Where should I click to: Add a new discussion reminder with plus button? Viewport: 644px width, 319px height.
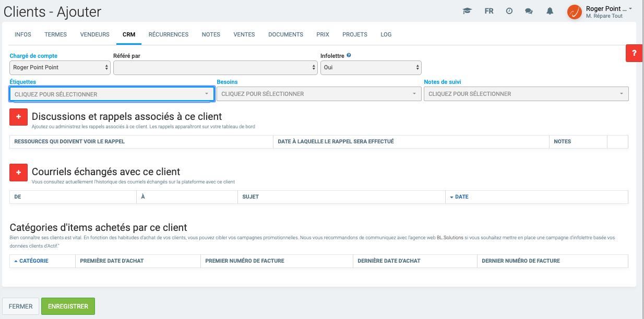pos(18,117)
